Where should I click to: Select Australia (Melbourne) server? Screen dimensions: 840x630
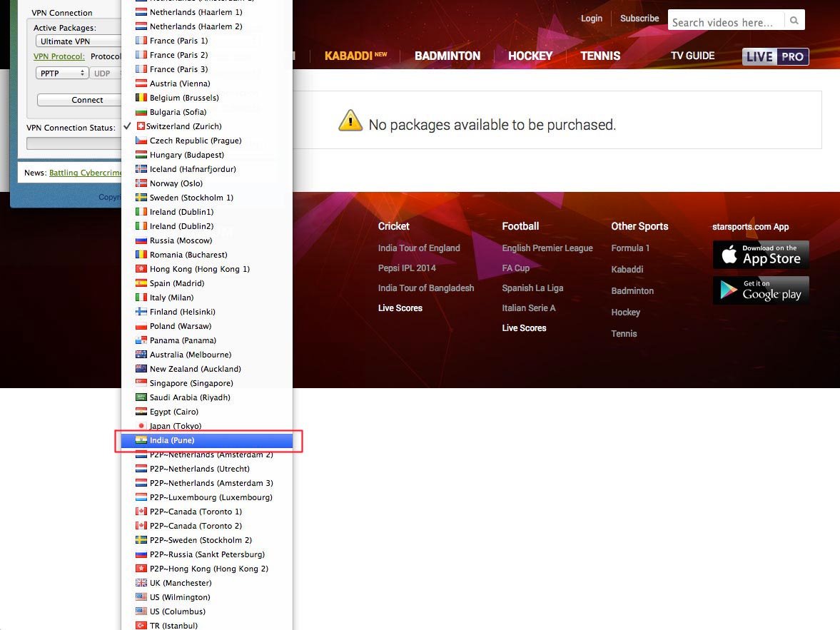pyautogui.click(x=207, y=355)
